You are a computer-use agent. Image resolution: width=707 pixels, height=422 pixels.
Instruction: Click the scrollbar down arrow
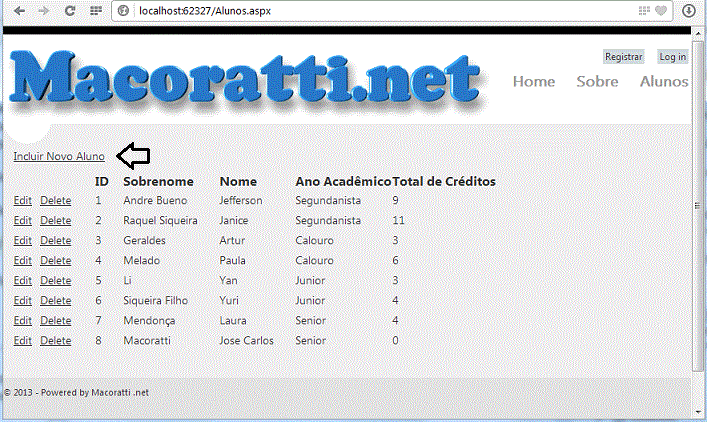click(698, 413)
